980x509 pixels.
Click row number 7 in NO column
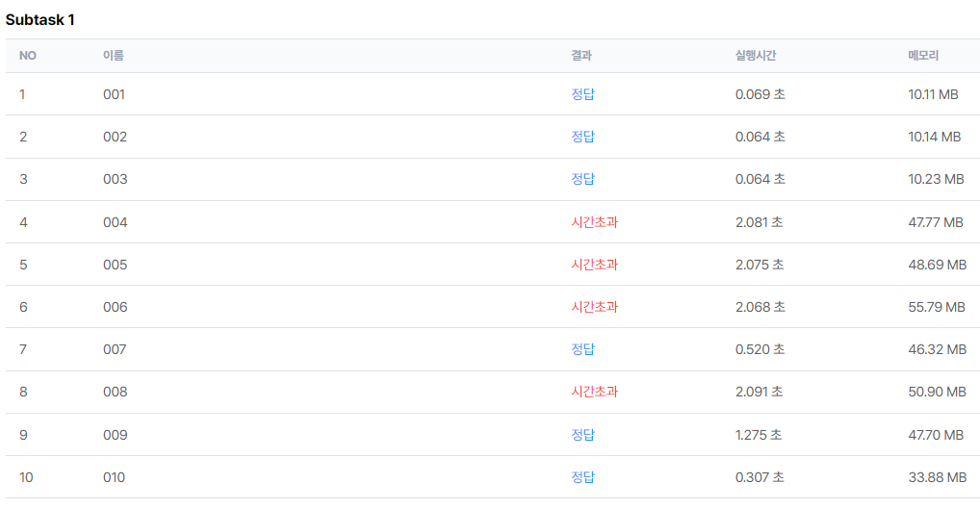pos(23,349)
